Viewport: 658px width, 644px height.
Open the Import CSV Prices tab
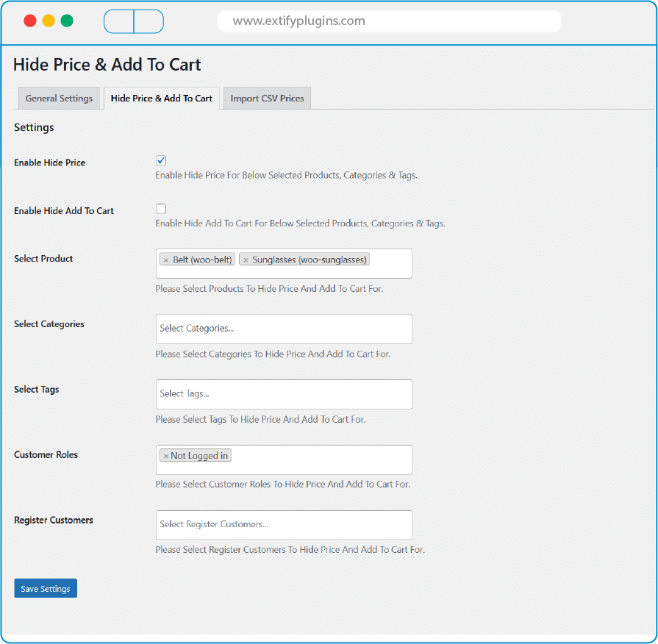coord(267,99)
